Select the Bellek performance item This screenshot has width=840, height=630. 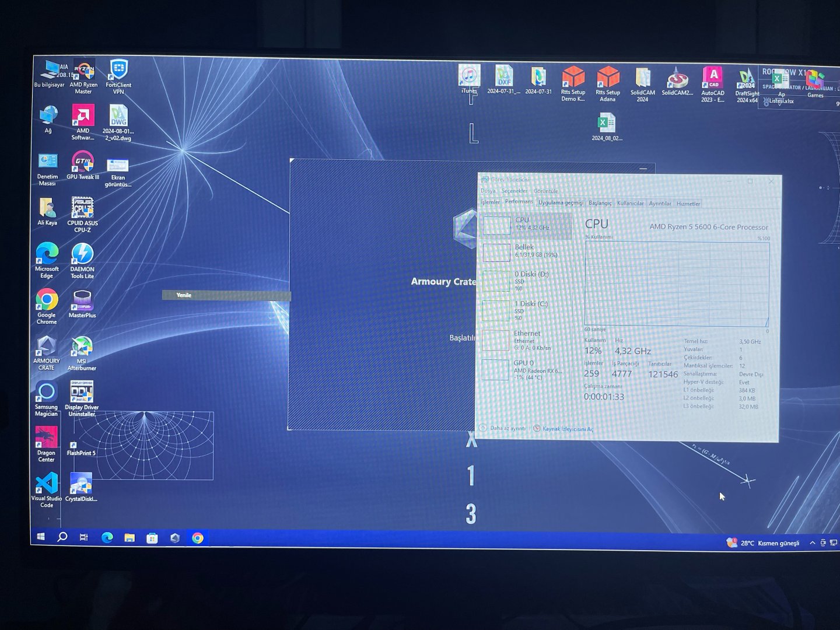point(526,251)
